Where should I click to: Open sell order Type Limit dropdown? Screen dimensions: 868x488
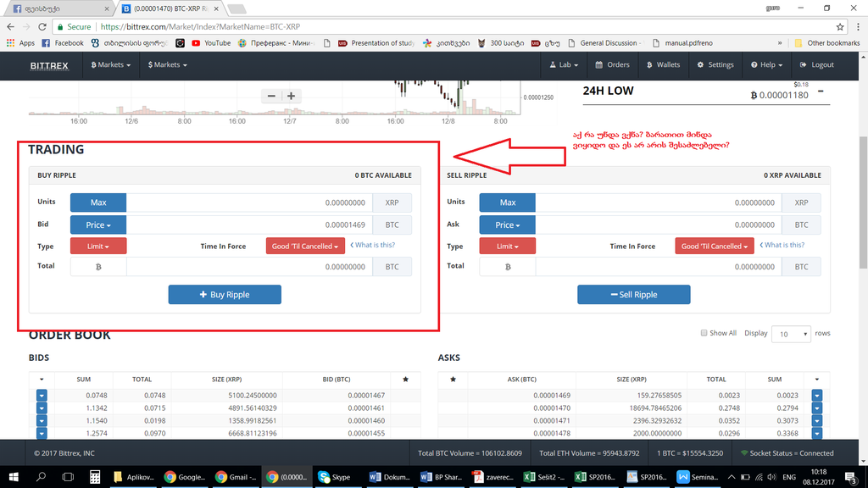click(507, 247)
